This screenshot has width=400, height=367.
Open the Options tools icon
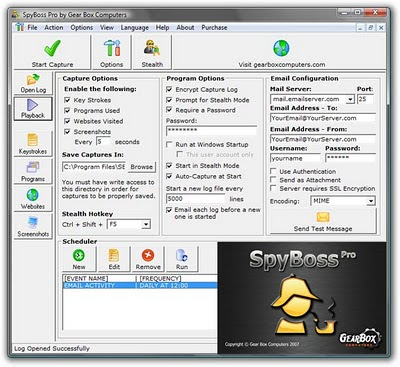tap(112, 48)
